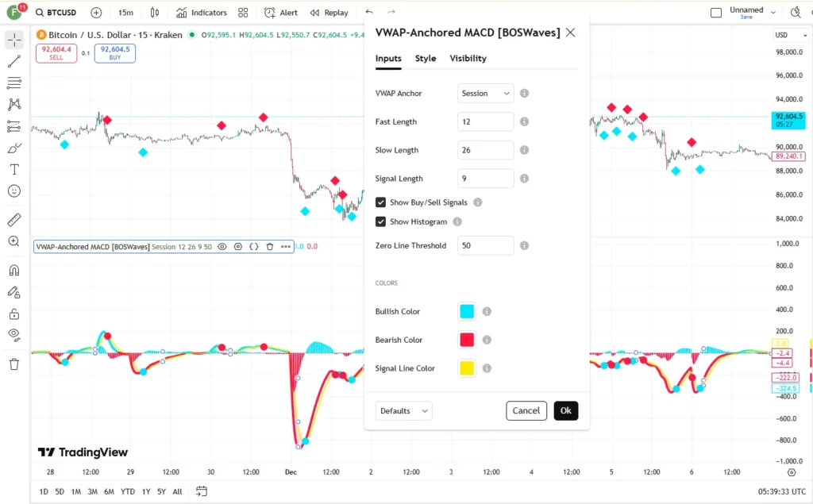The height and width of the screenshot is (504, 813).
Task: Switch to the Visibility tab
Action: [x=468, y=59]
